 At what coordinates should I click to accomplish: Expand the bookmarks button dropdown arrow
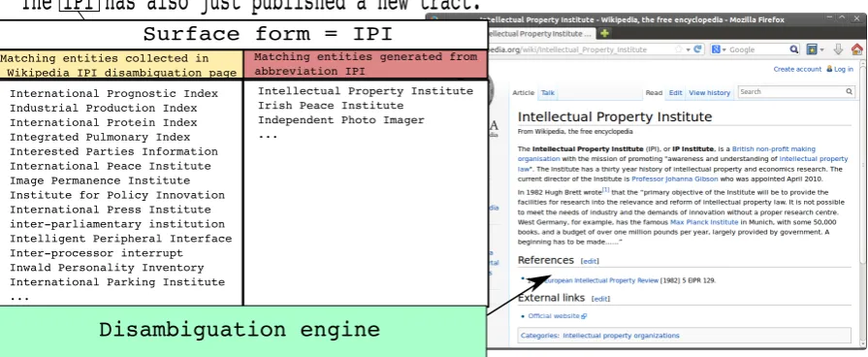point(821,49)
